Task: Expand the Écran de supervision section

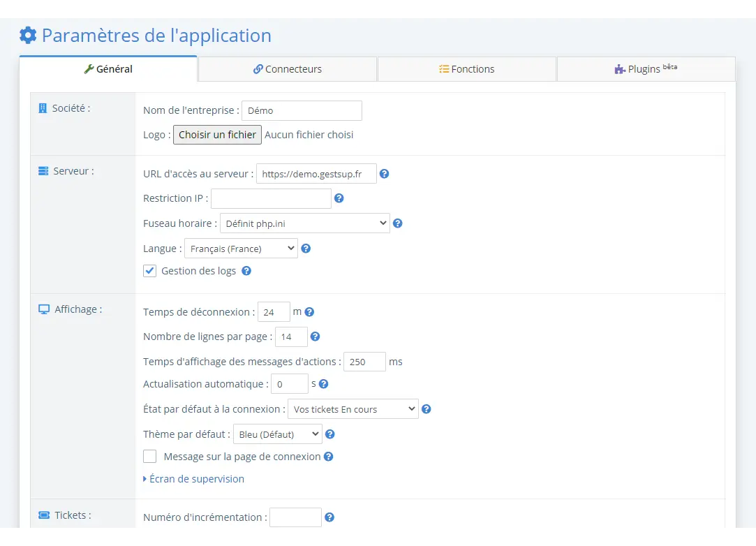Action: 196,479
